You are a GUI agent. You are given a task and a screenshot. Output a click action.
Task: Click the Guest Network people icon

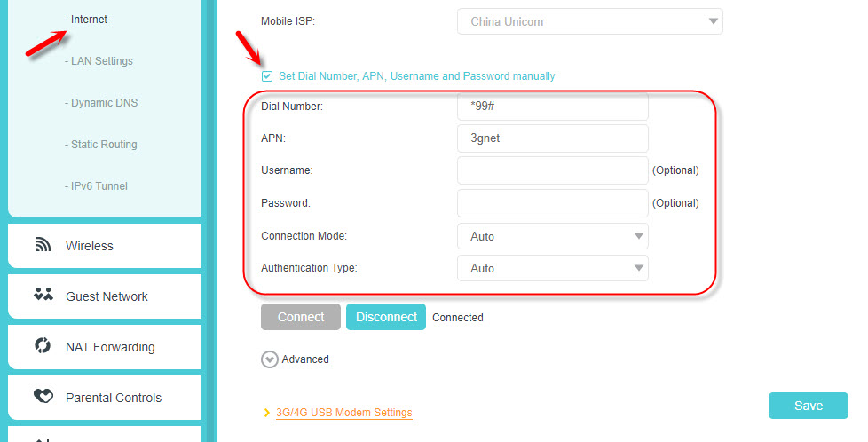point(43,295)
